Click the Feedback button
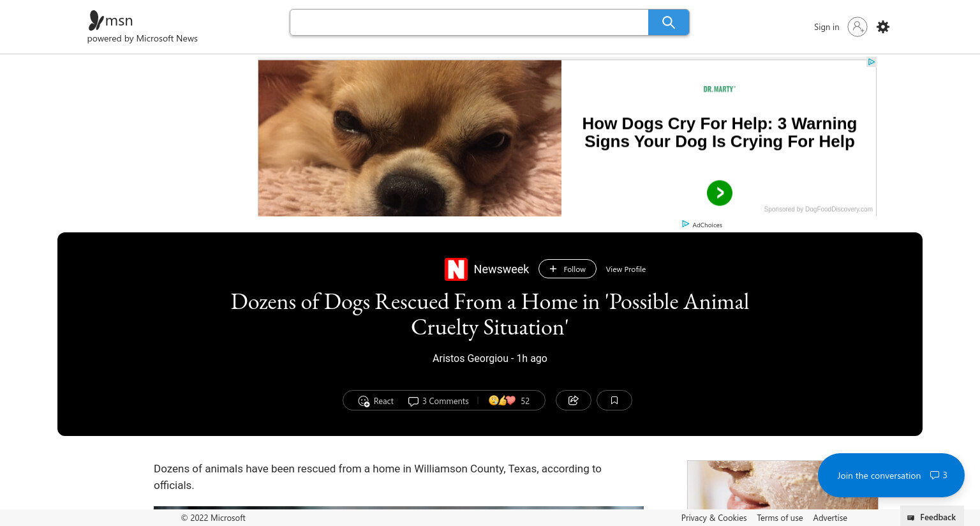Viewport: 980px width, 526px height. pos(932,517)
